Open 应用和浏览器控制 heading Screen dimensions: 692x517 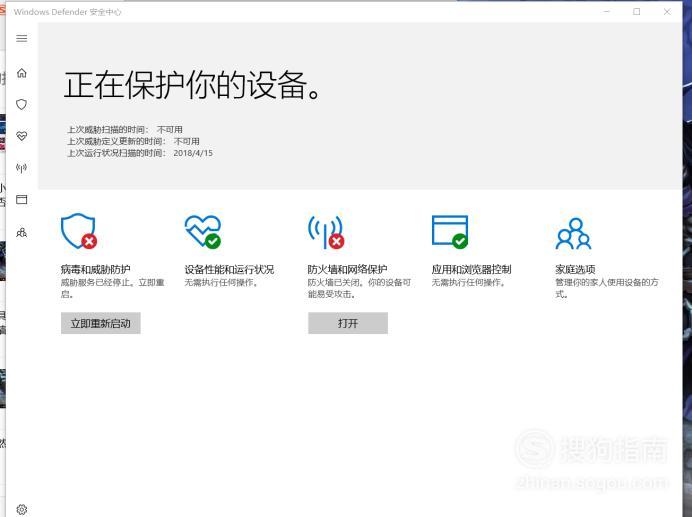click(471, 269)
